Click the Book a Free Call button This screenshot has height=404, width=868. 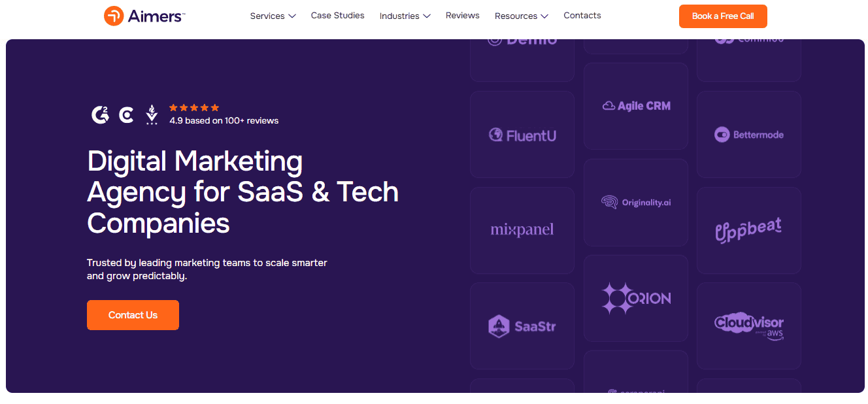coord(723,16)
